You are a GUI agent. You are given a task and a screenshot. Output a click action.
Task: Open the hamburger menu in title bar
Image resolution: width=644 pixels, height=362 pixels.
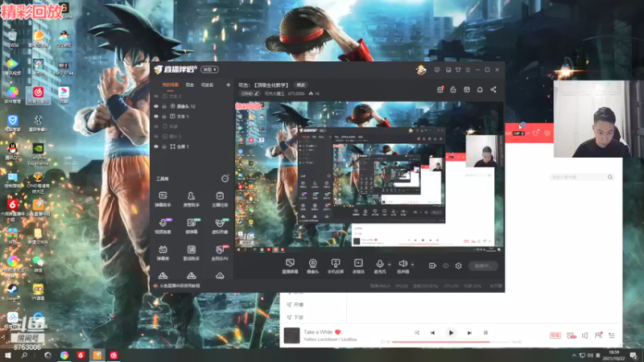coord(468,70)
